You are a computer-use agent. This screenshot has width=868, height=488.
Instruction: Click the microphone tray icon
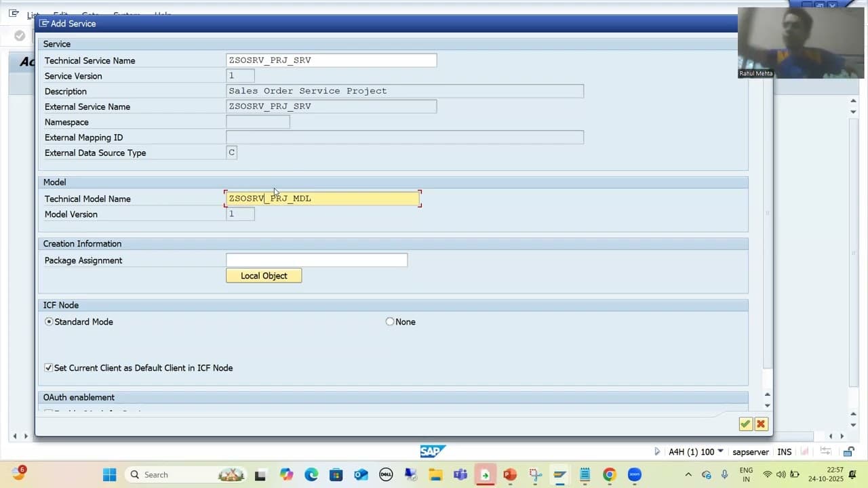click(x=725, y=474)
